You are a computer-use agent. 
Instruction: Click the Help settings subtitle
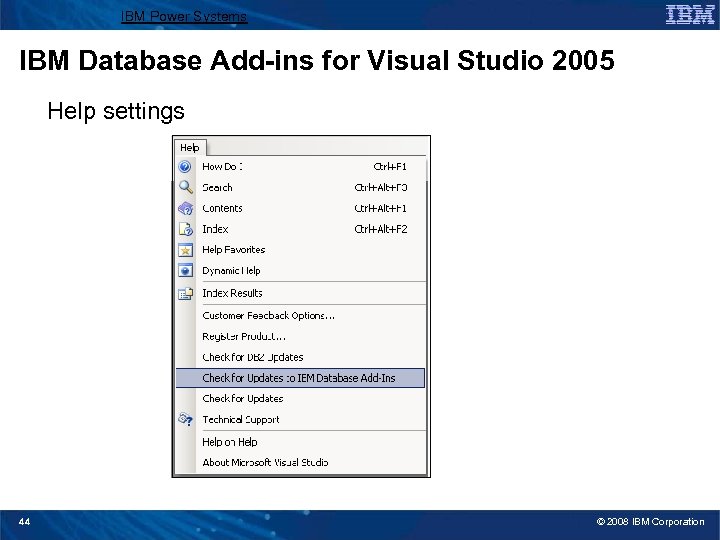(x=116, y=112)
